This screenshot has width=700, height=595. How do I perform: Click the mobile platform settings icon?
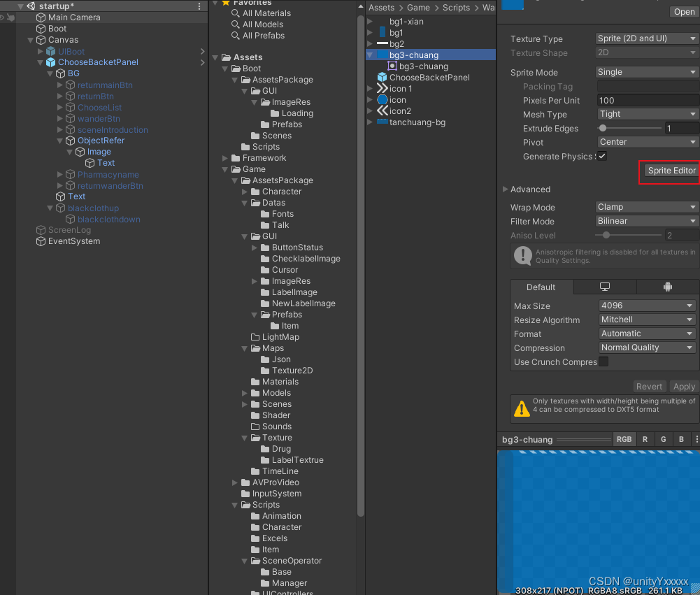[x=667, y=287]
